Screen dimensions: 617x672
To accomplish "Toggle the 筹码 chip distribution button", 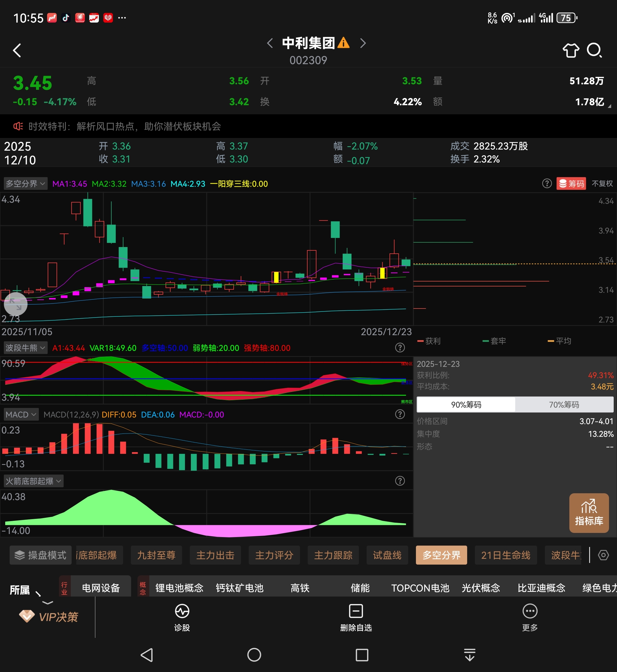I will (x=571, y=184).
